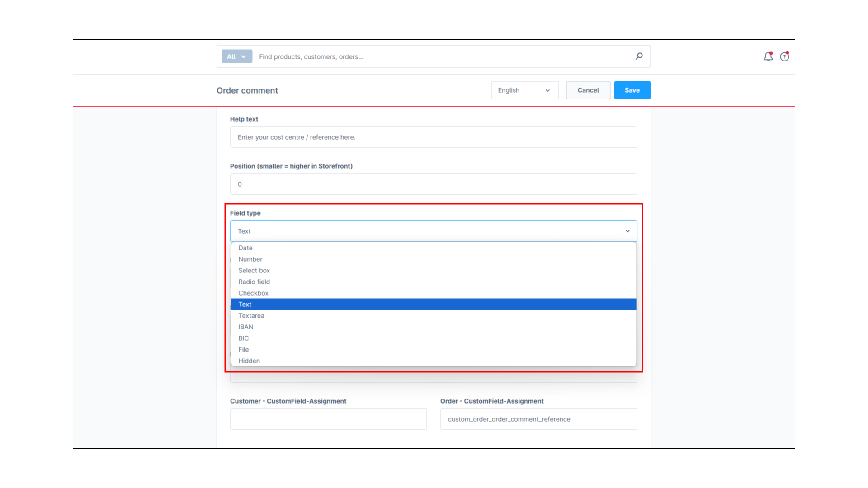The image size is (868, 488).
Task: Save the Order comment field
Action: pos(632,90)
